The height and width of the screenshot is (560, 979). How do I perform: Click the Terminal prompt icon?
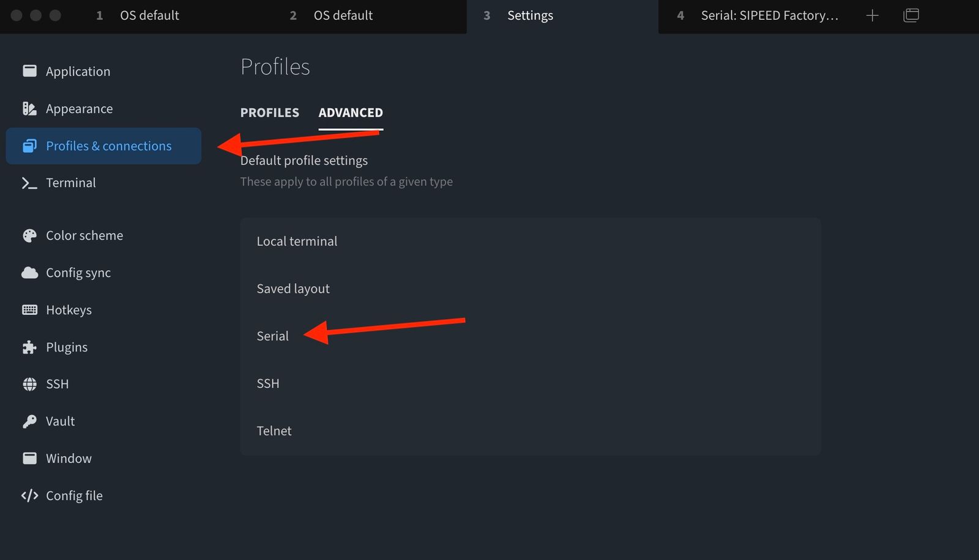(x=29, y=183)
